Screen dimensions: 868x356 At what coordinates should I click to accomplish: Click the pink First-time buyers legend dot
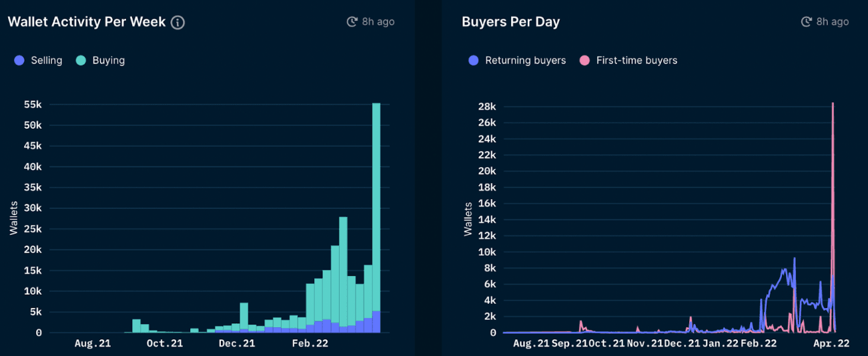pyautogui.click(x=584, y=60)
